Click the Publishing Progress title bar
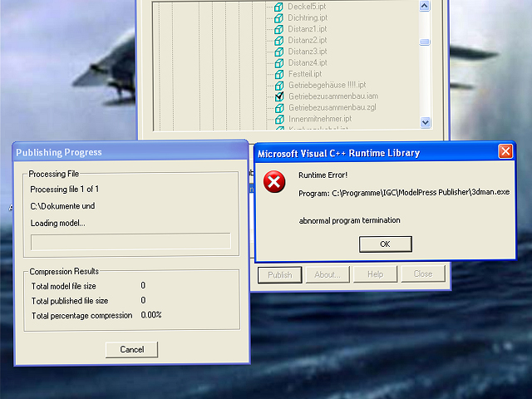Image resolution: width=532 pixels, height=399 pixels. coord(131,152)
